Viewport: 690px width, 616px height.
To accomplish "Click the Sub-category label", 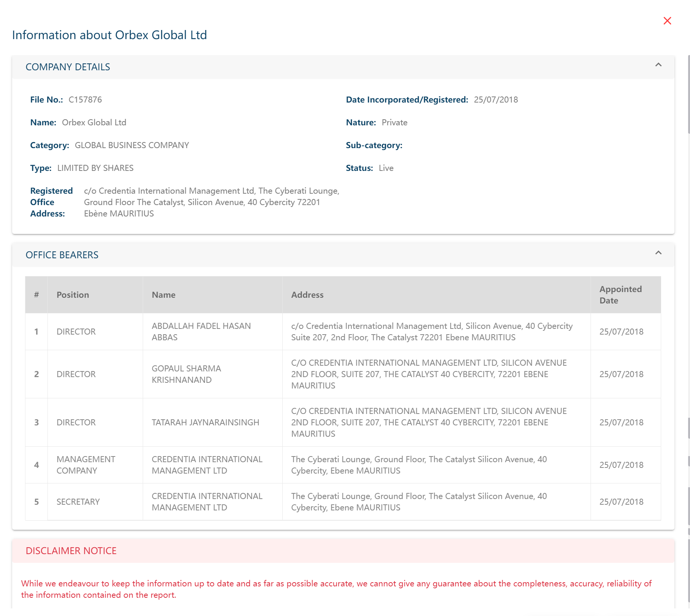I will [x=374, y=145].
